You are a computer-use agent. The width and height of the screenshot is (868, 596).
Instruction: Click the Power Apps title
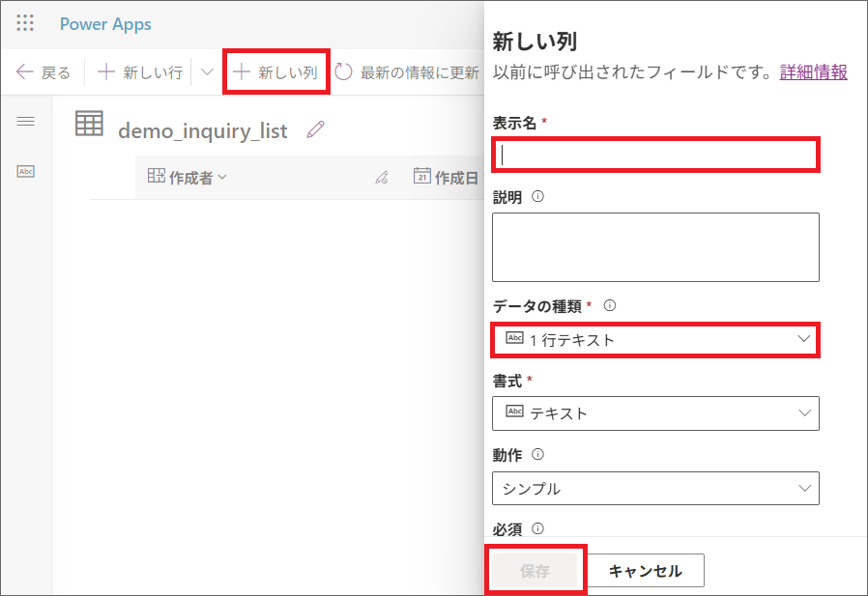(x=105, y=24)
